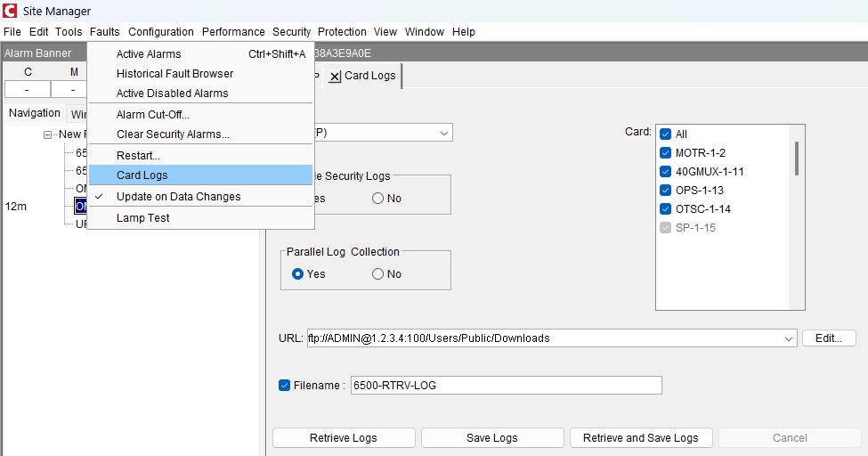Select Alarm Cut-Off... menu entry

click(201, 115)
